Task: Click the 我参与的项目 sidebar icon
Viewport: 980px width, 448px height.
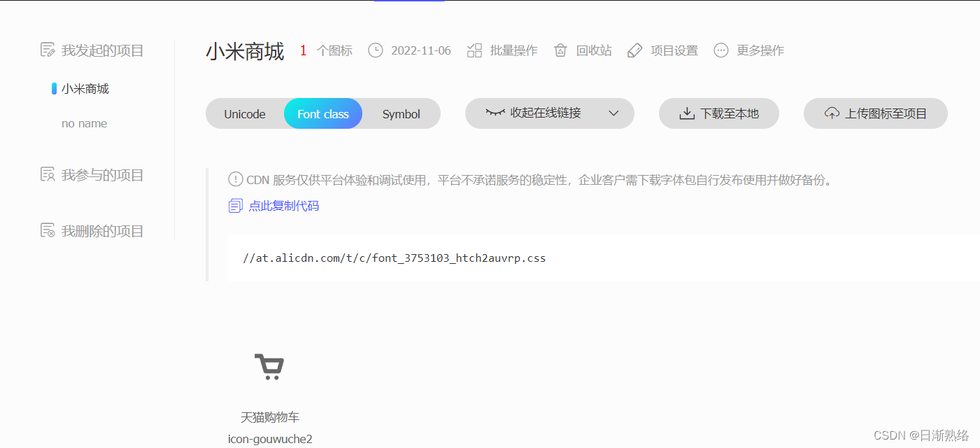Action: pyautogui.click(x=48, y=174)
